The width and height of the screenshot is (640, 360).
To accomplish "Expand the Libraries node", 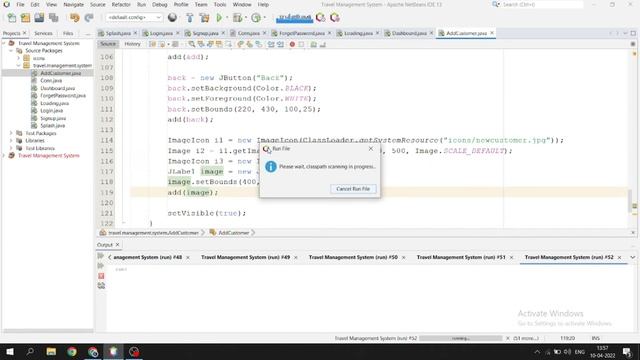I will click(x=11, y=140).
